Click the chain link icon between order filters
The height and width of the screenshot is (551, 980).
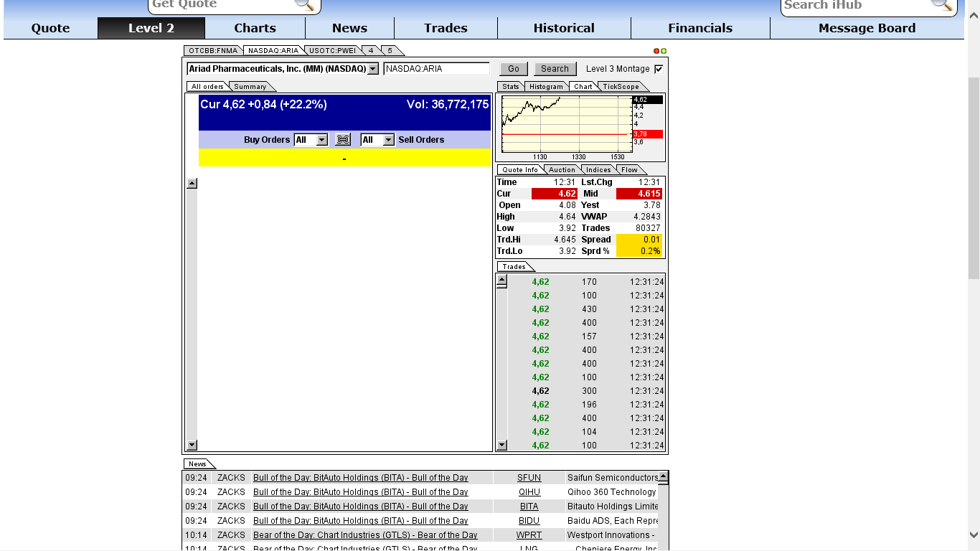click(x=342, y=139)
